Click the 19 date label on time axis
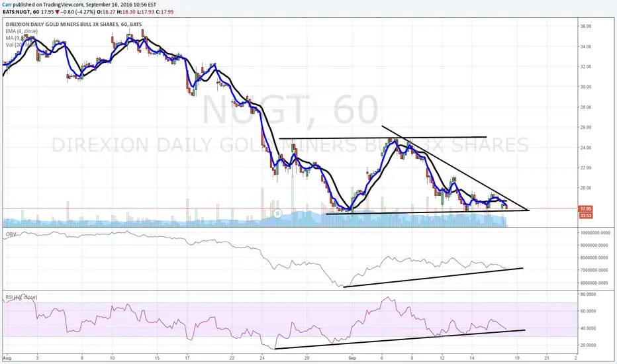The image size is (617, 364). [x=517, y=358]
